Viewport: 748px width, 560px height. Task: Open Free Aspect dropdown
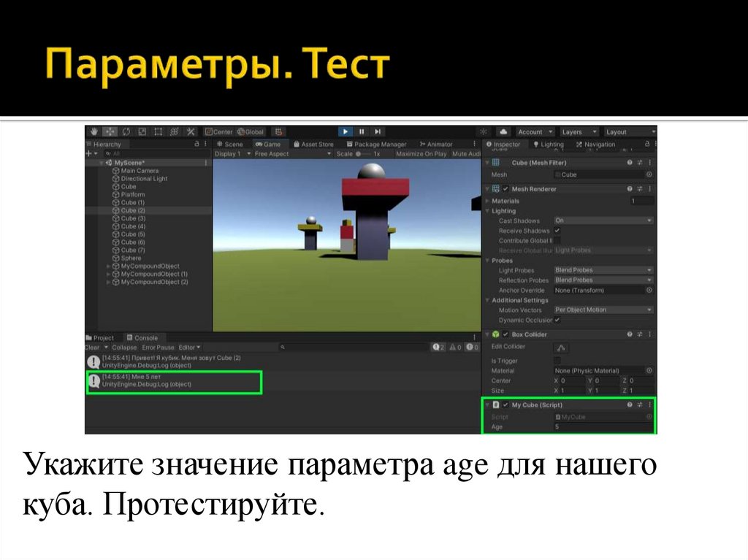click(293, 153)
